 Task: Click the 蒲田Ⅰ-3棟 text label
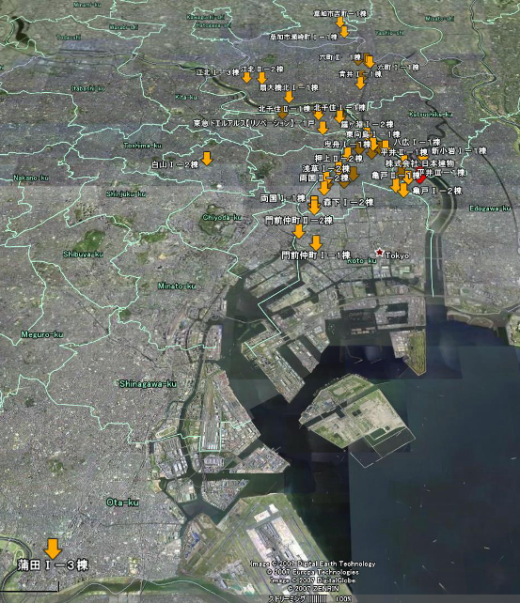(x=53, y=565)
